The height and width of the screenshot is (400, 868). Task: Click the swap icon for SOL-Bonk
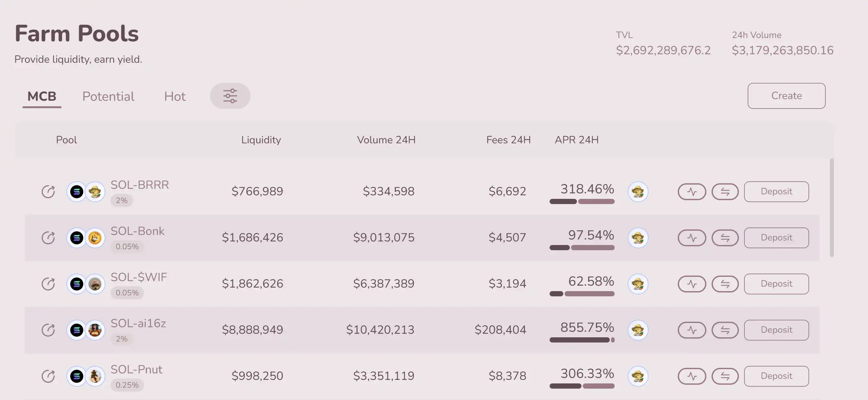(x=725, y=238)
